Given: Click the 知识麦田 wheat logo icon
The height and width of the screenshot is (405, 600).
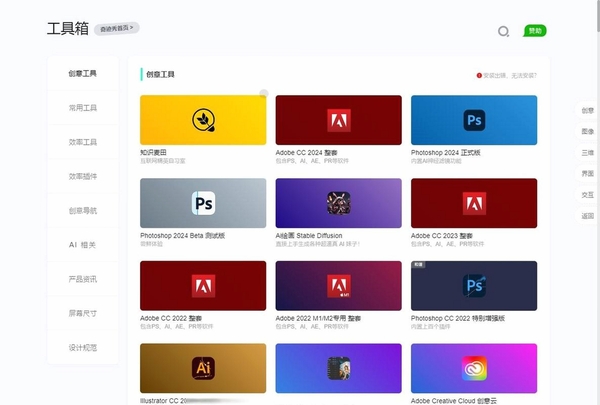Looking at the screenshot, I should (x=203, y=120).
